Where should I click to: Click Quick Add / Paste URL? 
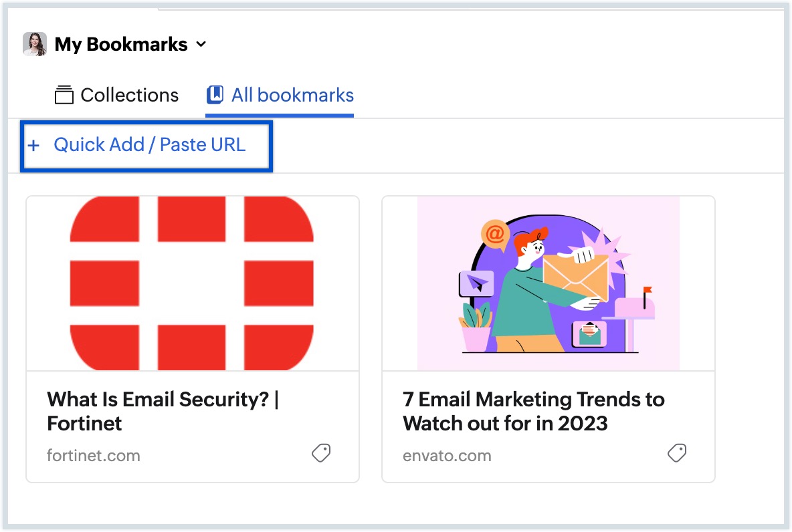[147, 144]
